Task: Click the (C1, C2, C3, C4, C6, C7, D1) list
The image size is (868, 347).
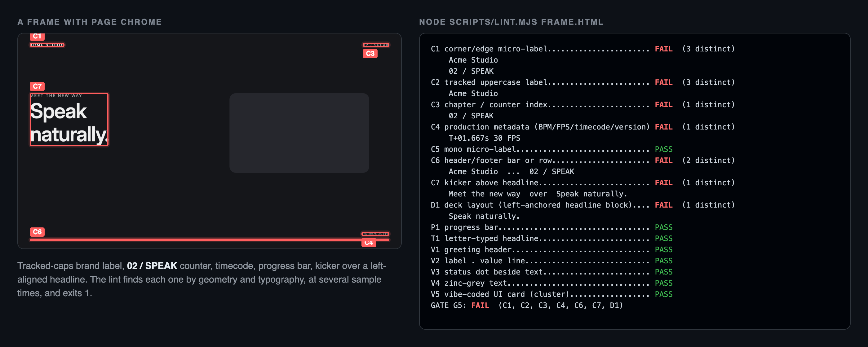Action: [x=561, y=305]
